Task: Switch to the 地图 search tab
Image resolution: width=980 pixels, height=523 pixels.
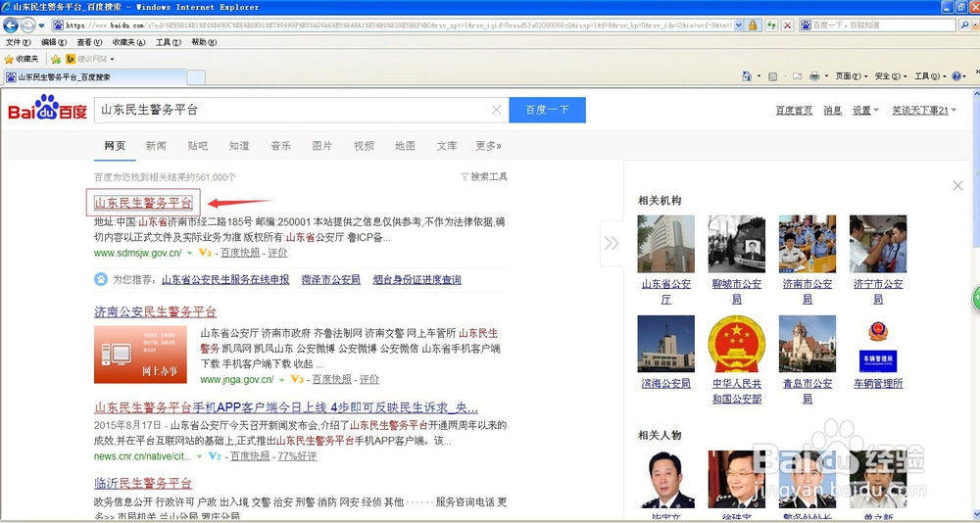Action: click(x=405, y=146)
